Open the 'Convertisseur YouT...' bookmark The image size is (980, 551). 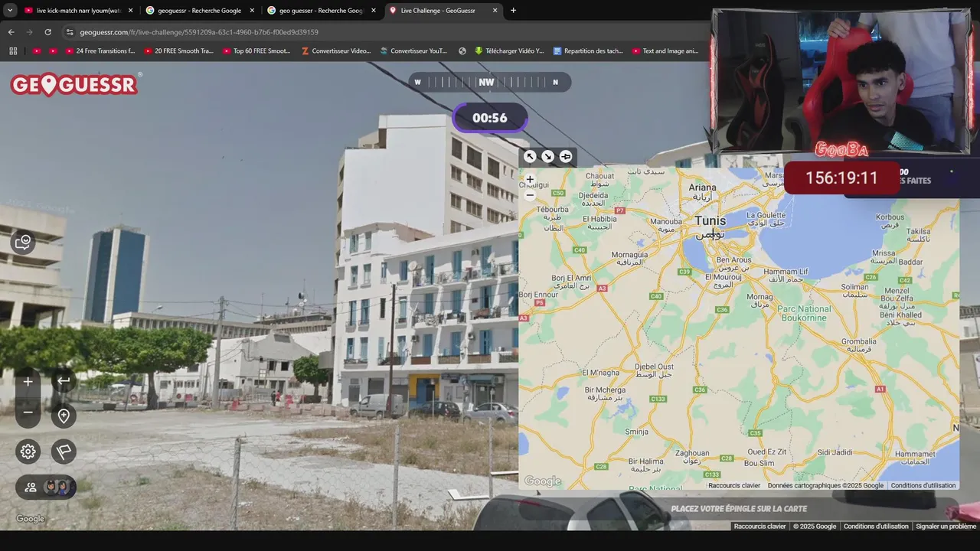[413, 51]
